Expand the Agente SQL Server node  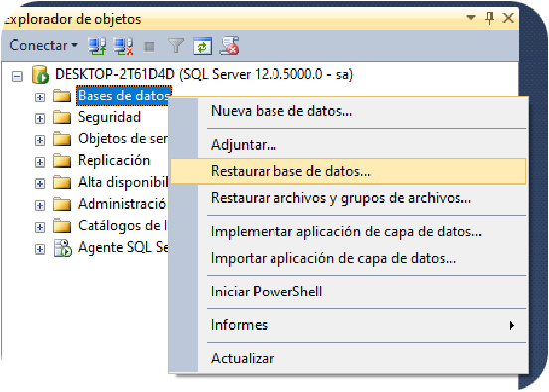point(40,249)
